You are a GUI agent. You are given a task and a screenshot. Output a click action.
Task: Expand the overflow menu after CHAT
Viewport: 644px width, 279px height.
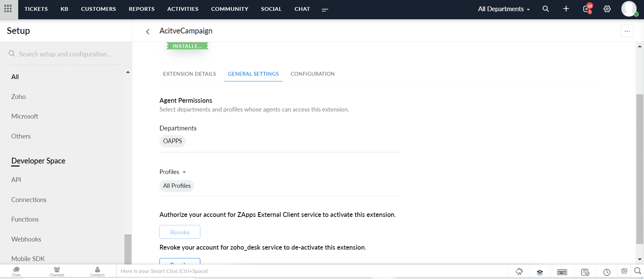tap(325, 9)
